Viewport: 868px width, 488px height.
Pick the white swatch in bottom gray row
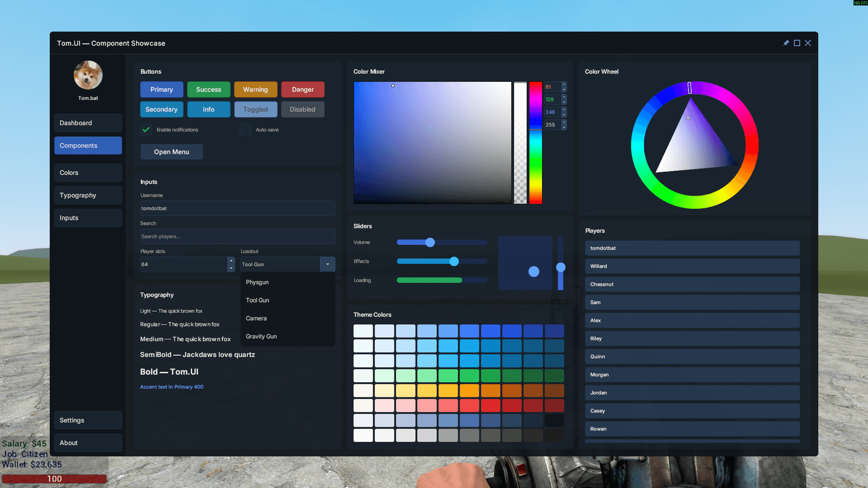click(x=363, y=435)
